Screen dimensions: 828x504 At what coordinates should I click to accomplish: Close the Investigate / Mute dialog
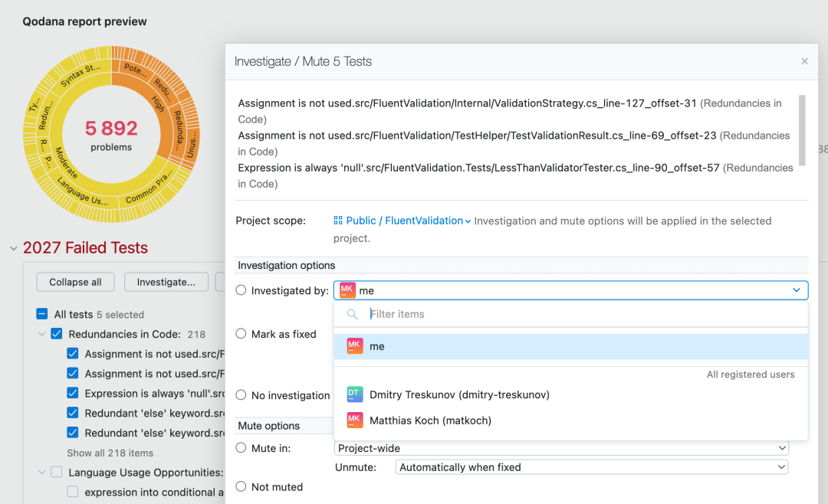tap(804, 62)
